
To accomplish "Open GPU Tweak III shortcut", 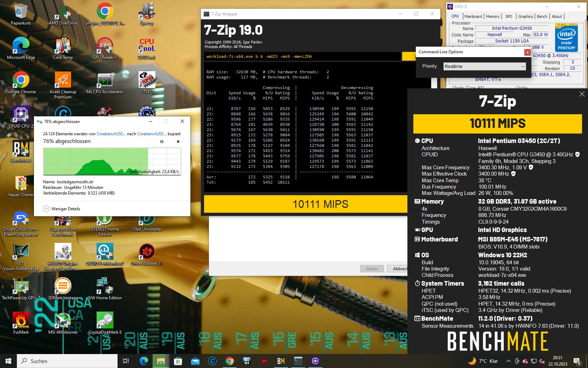I will [105, 48].
